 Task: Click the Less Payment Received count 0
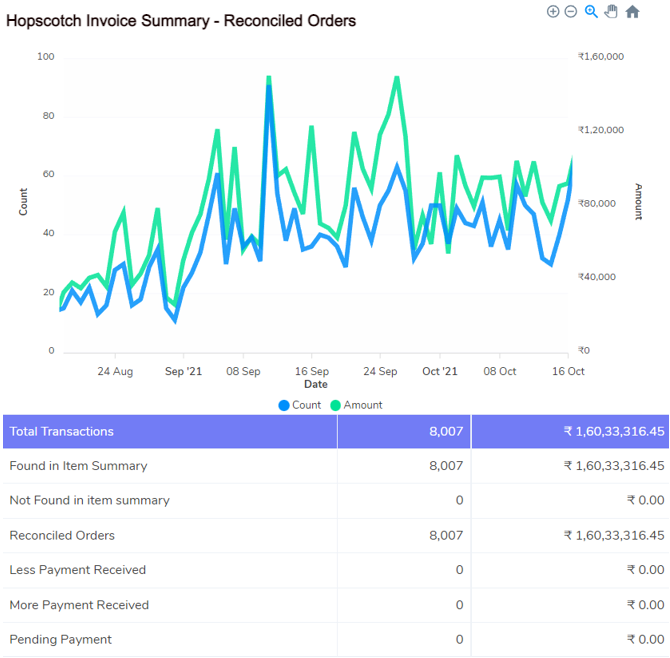click(459, 570)
